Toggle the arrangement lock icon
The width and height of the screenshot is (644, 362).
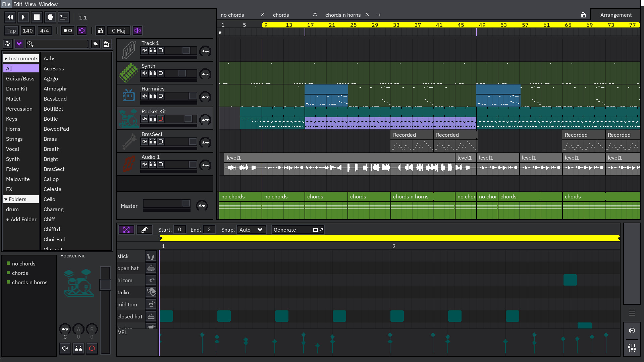(583, 15)
